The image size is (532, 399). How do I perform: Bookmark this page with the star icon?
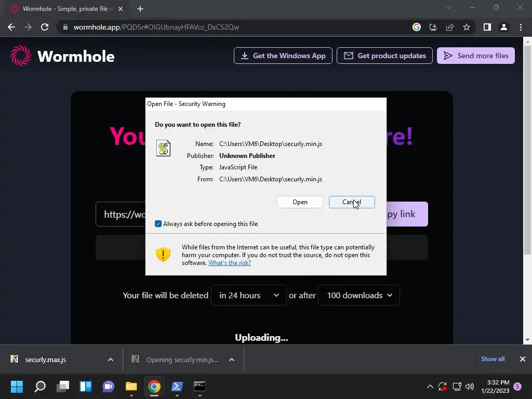pyautogui.click(x=467, y=27)
